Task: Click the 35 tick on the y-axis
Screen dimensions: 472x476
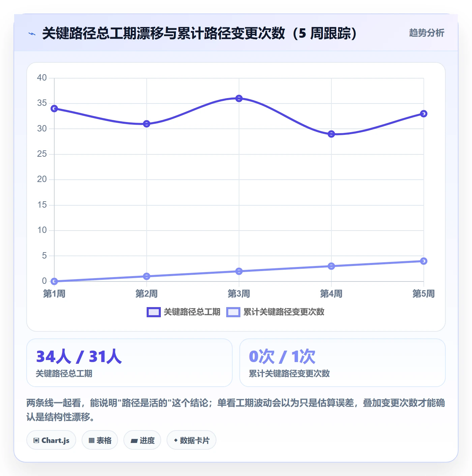Action: click(42, 103)
